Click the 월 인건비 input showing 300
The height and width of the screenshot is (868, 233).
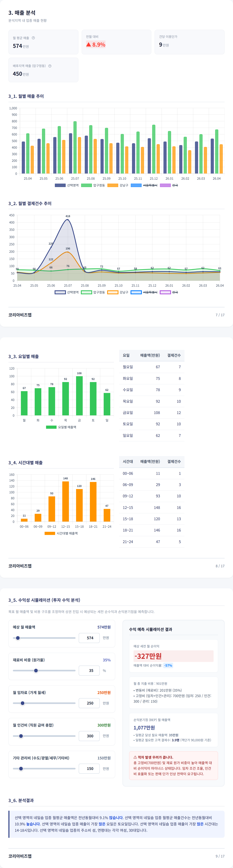(x=89, y=736)
